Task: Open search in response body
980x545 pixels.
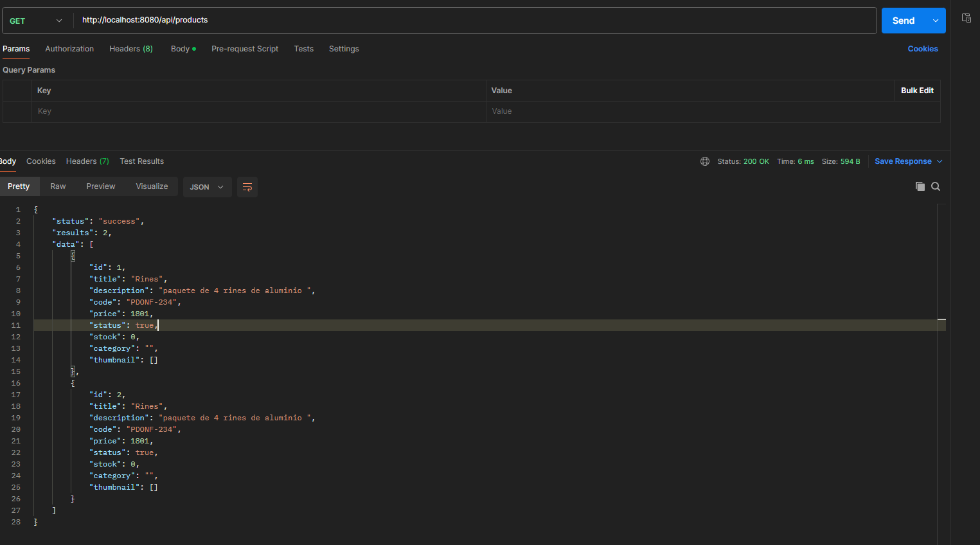Action: pos(936,186)
